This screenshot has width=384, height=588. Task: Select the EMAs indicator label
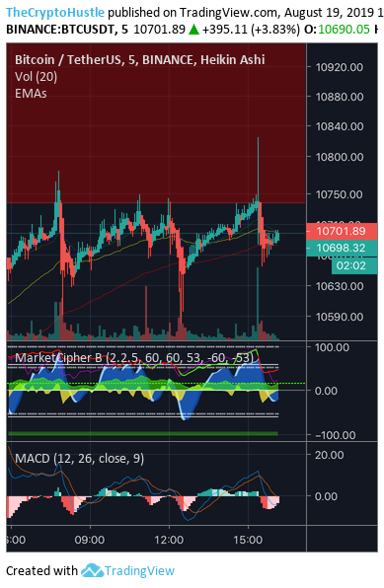click(x=31, y=93)
